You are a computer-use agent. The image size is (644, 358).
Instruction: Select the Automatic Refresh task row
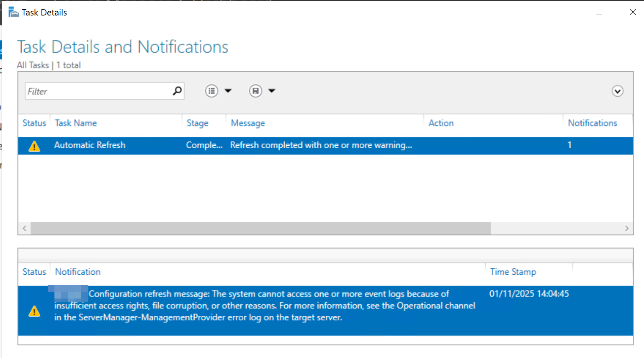pyautogui.click(x=325, y=146)
